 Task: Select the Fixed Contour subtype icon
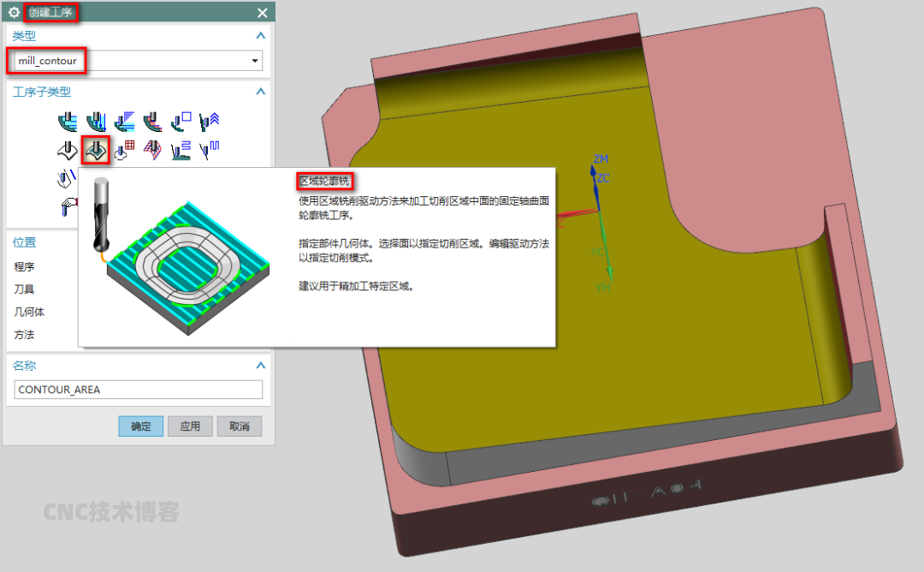click(67, 152)
